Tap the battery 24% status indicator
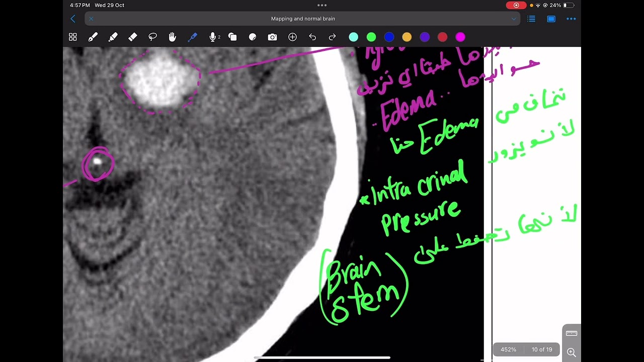 click(x=561, y=5)
